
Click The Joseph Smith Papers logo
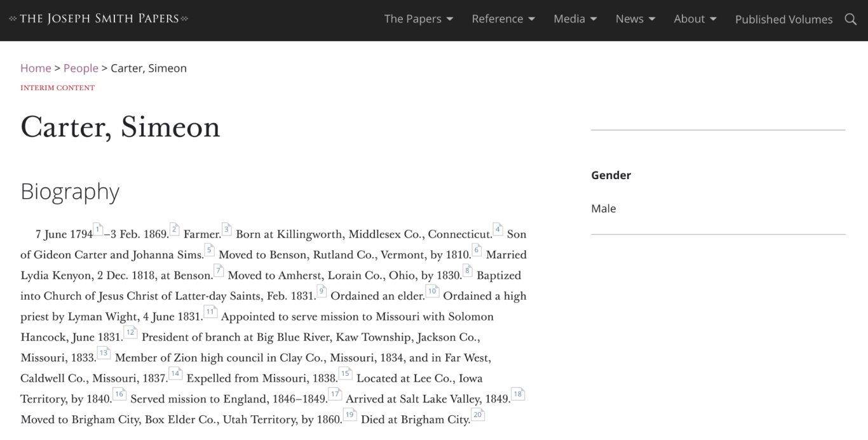pos(98,18)
